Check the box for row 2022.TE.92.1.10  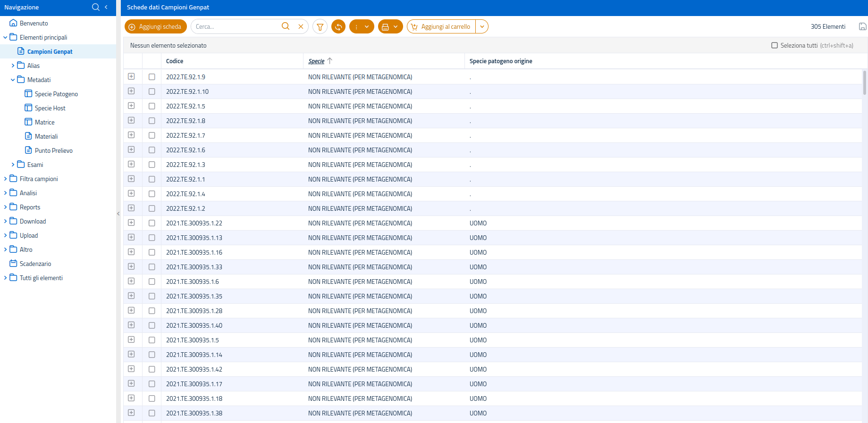point(152,91)
